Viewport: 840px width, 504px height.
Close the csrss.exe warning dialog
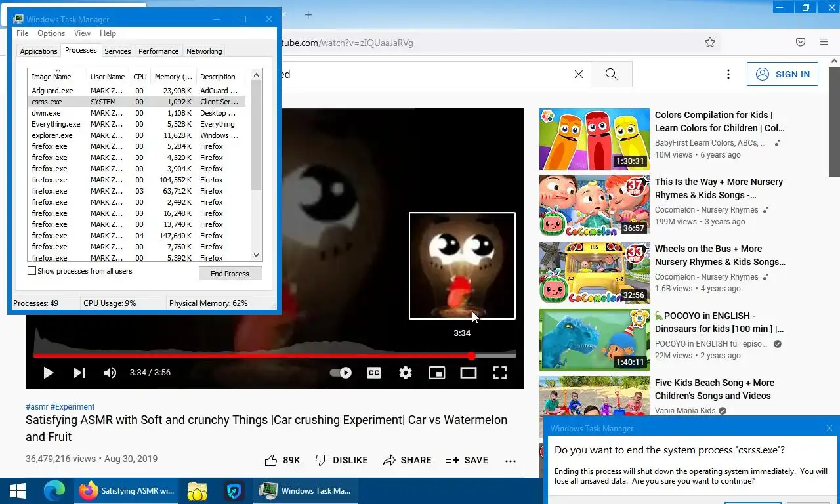829,428
